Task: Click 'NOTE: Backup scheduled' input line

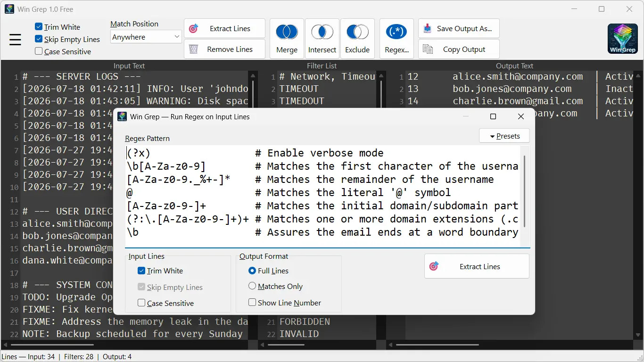Action: [x=132, y=334]
